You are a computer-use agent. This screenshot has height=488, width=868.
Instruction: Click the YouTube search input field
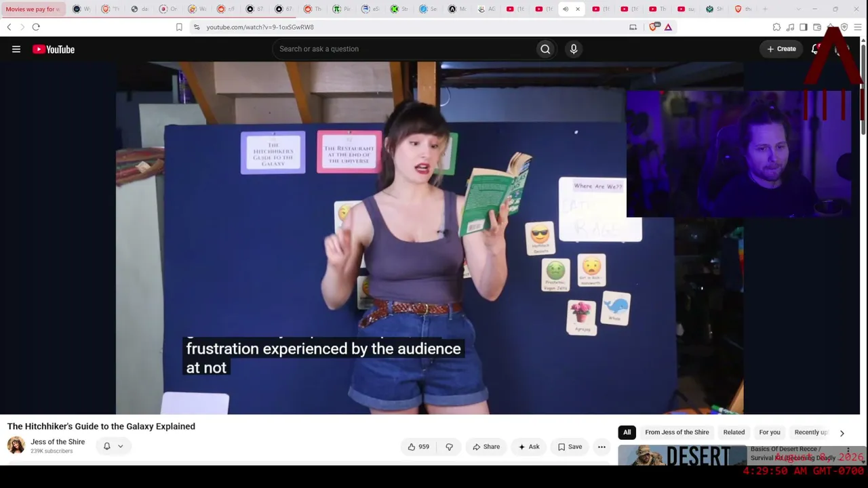(403, 49)
